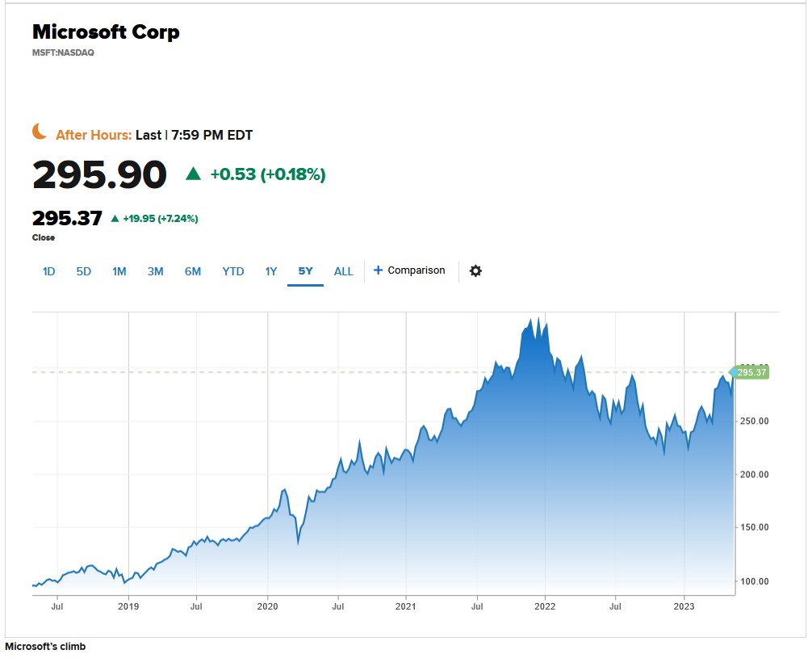Switch chart to 1D range
812x658 pixels.
tap(48, 271)
